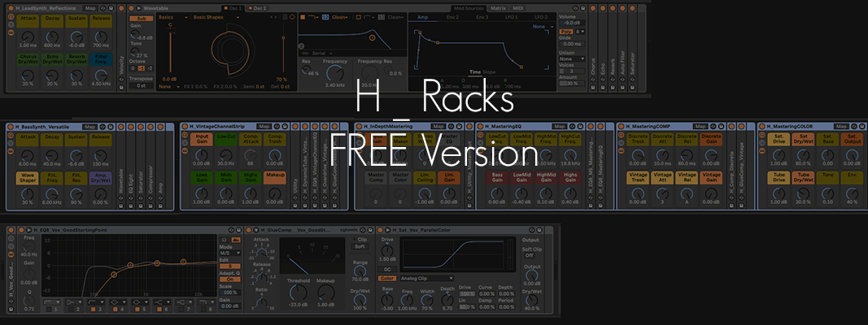
Task: Toggle H_MasteringEQ rack activator
Action: click(x=481, y=127)
